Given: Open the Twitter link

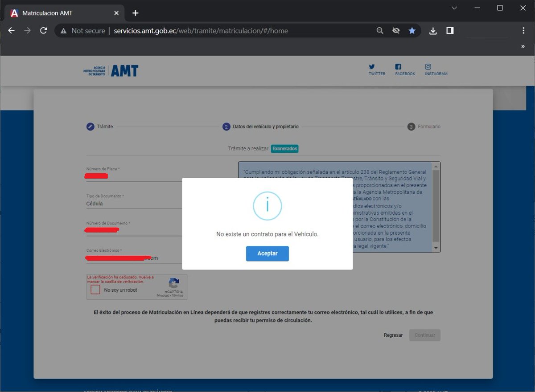Looking at the screenshot, I should 377,70.
